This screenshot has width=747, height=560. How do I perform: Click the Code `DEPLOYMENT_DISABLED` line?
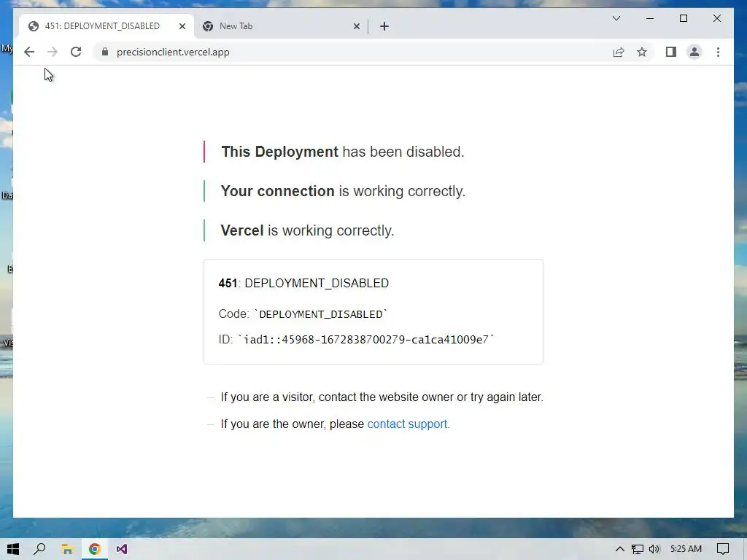(x=303, y=314)
